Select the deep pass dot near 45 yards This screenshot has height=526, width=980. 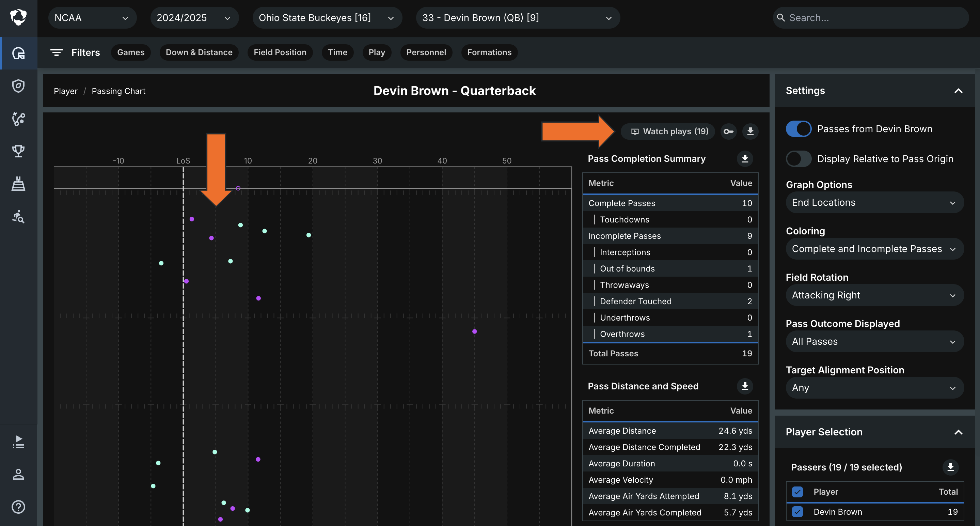click(474, 331)
